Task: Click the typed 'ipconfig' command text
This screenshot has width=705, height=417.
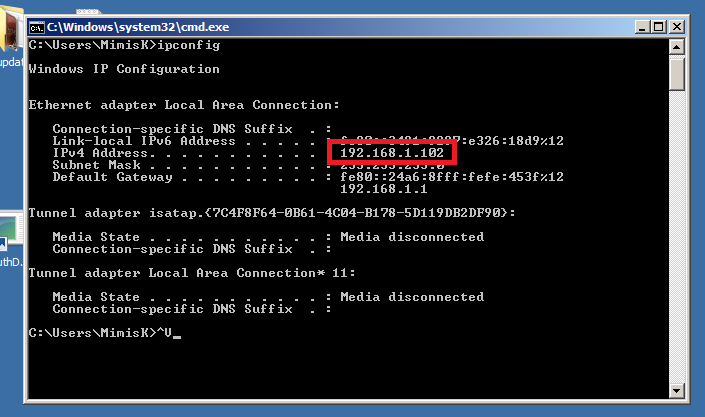Action: [189, 45]
